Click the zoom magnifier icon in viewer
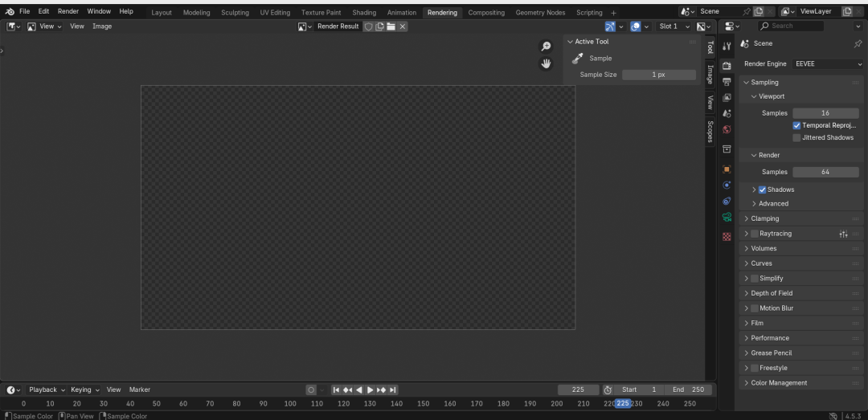 546,47
